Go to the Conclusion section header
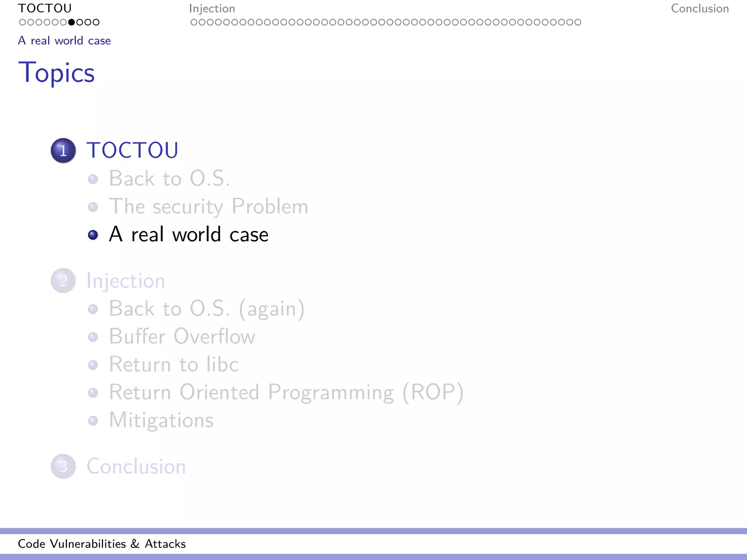Screen dimensions: 747x560 [700, 8]
